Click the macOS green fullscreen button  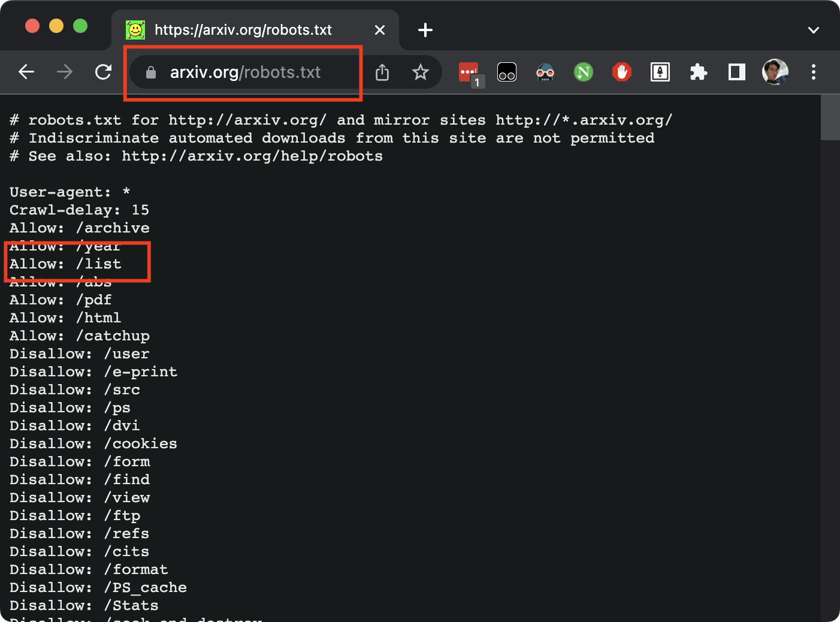pyautogui.click(x=80, y=26)
